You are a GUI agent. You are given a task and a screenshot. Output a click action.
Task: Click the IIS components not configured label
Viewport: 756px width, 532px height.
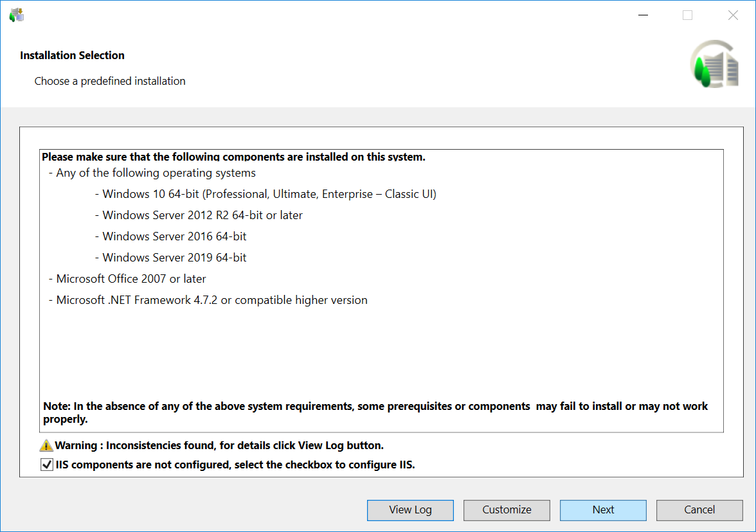coord(235,465)
